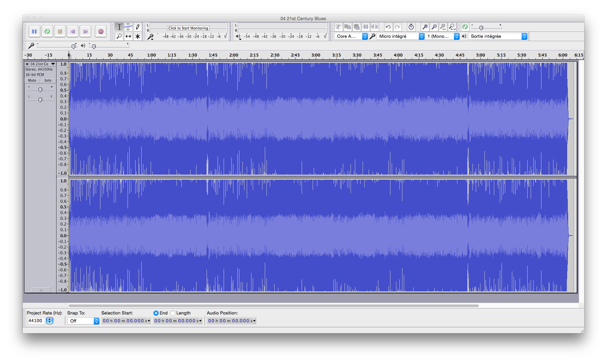Image resolution: width=607 pixels, height=364 pixels.
Task: Activate the Zoom tool
Action: click(119, 36)
